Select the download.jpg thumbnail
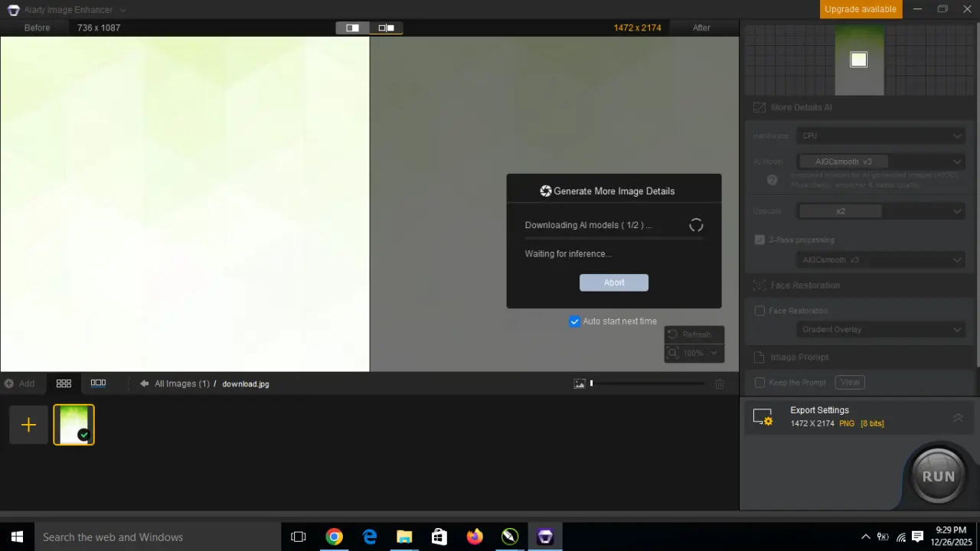Image resolution: width=980 pixels, height=551 pixels. click(x=73, y=425)
